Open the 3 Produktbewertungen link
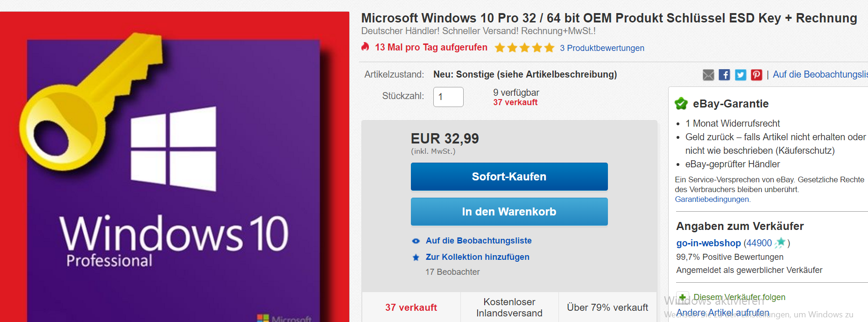 click(602, 48)
